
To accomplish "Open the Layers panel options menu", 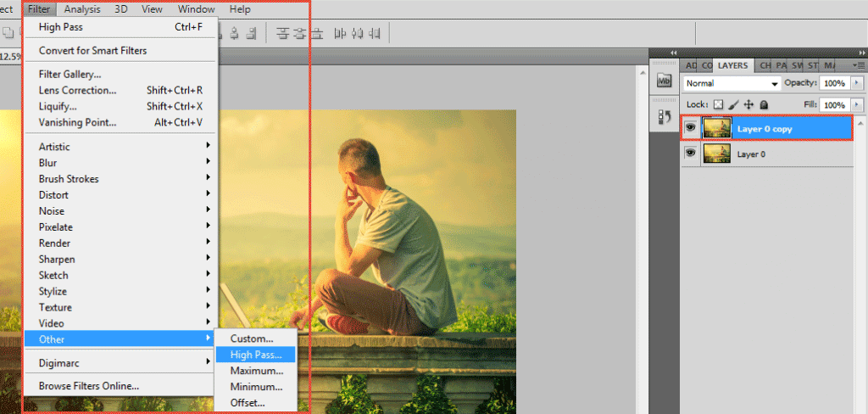I will pos(860,64).
